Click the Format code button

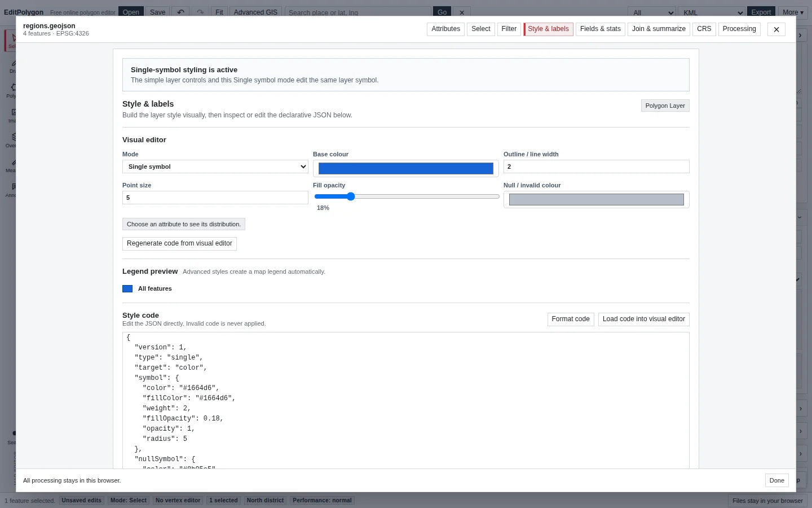tap(571, 319)
